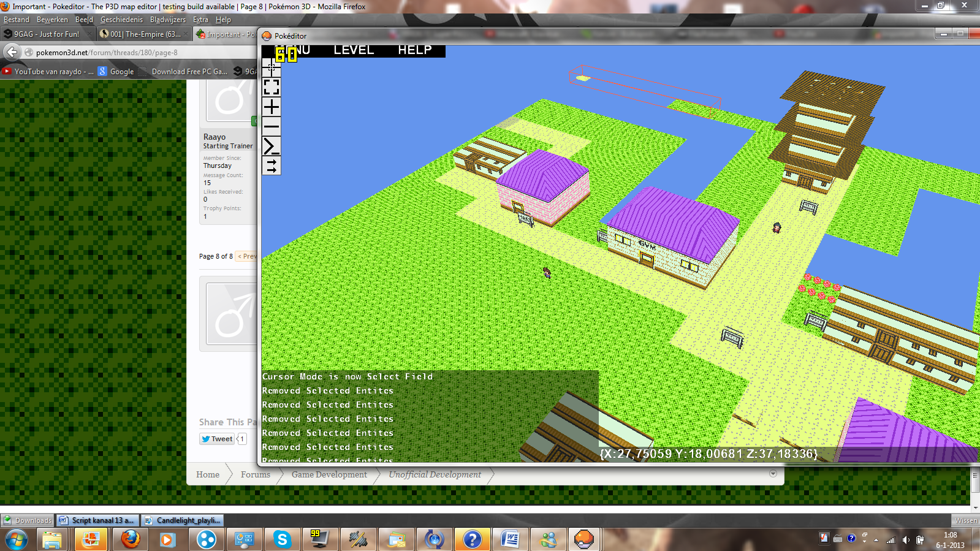This screenshot has width=980, height=551.
Task: Go to Home in the forum breadcrumb
Action: tap(208, 474)
